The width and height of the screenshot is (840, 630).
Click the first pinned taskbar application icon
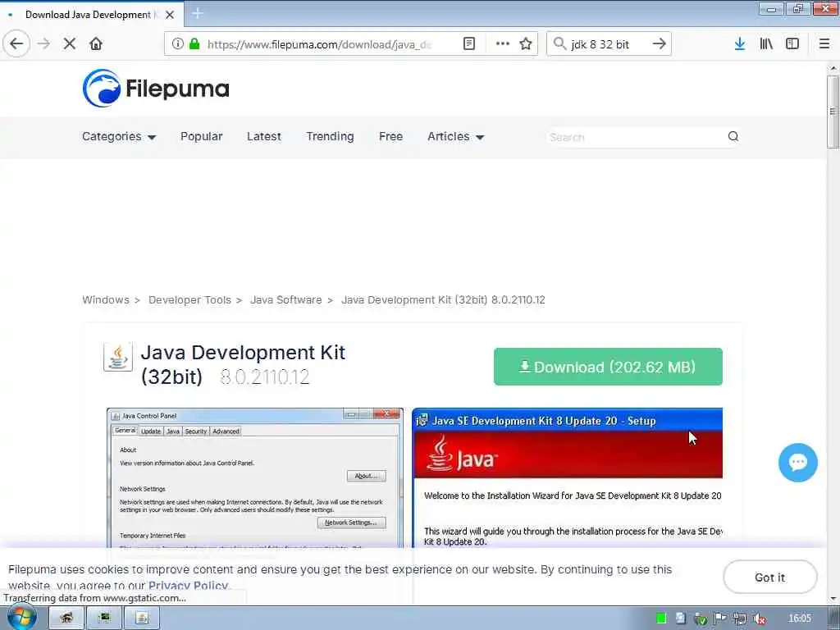[66, 619]
